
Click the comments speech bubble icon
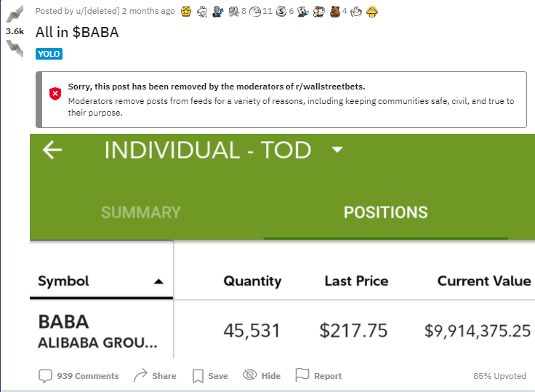(45, 375)
